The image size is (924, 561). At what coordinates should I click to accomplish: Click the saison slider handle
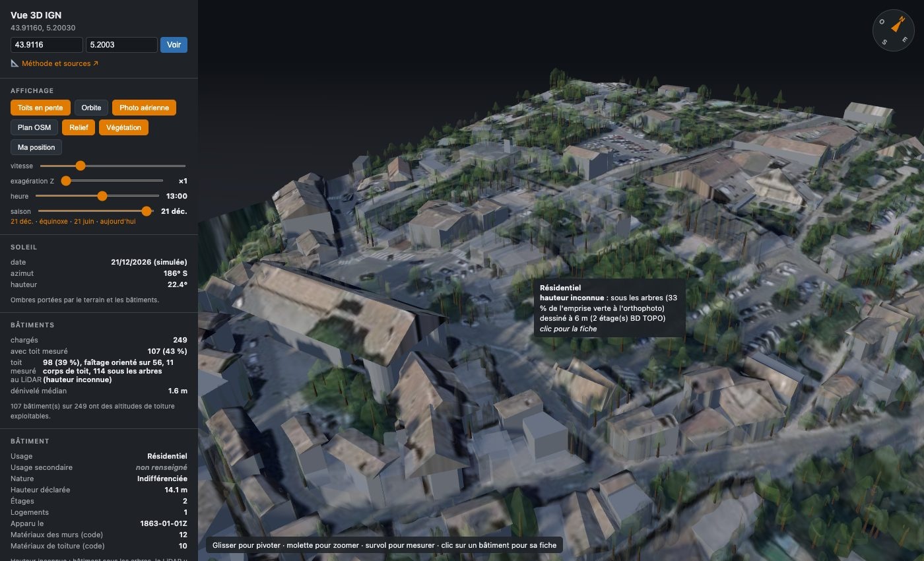(x=147, y=211)
